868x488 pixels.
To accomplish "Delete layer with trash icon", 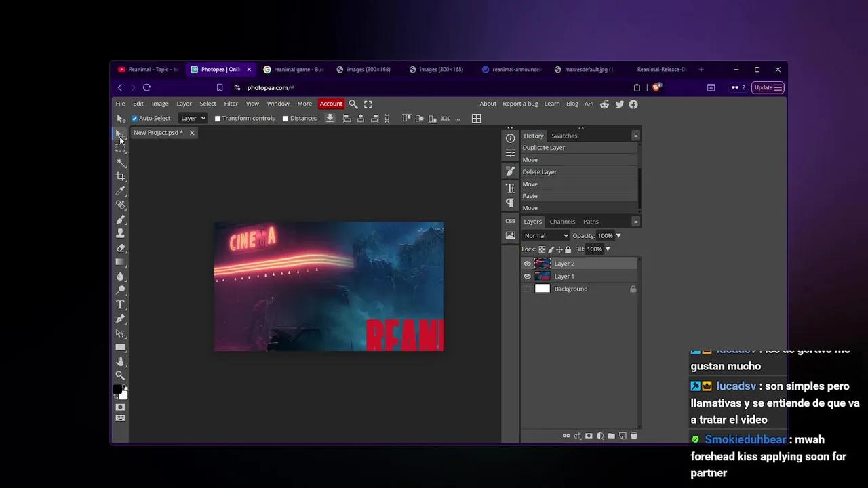I will pos(634,436).
